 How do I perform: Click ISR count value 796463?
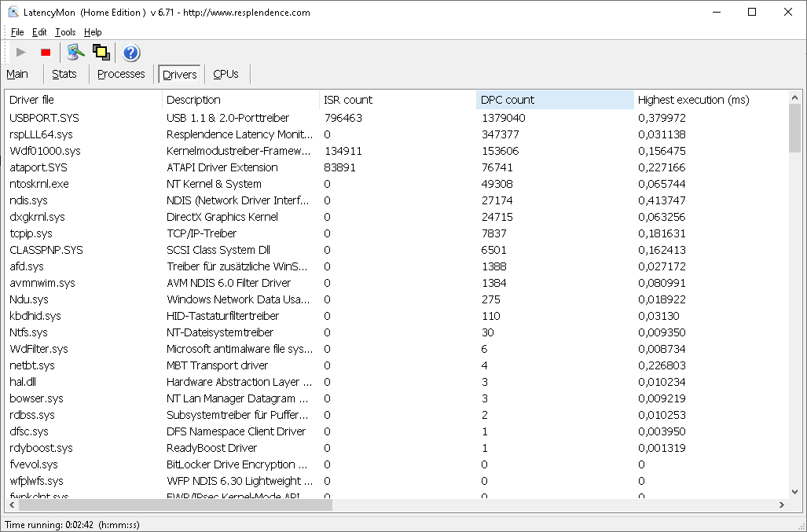[343, 118]
